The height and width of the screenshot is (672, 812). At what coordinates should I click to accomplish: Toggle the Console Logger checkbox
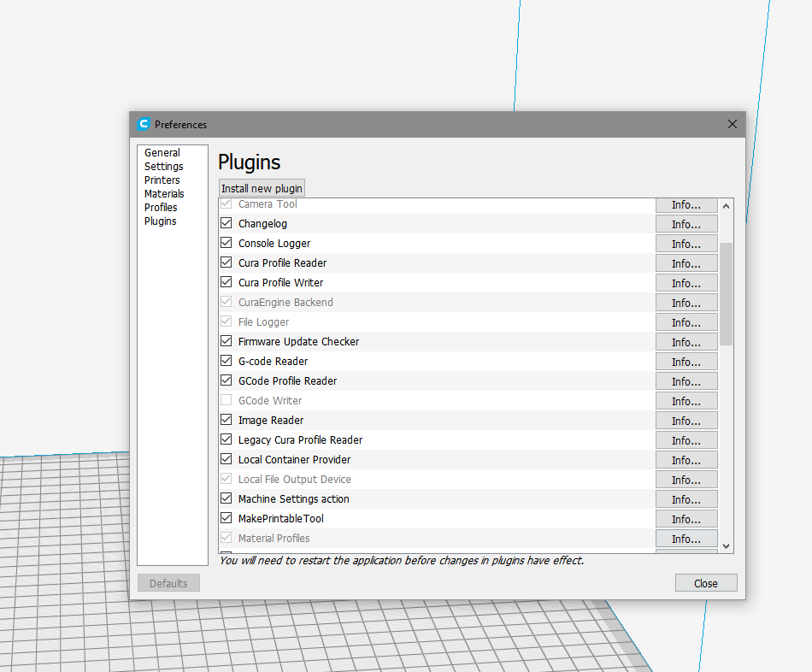227,243
